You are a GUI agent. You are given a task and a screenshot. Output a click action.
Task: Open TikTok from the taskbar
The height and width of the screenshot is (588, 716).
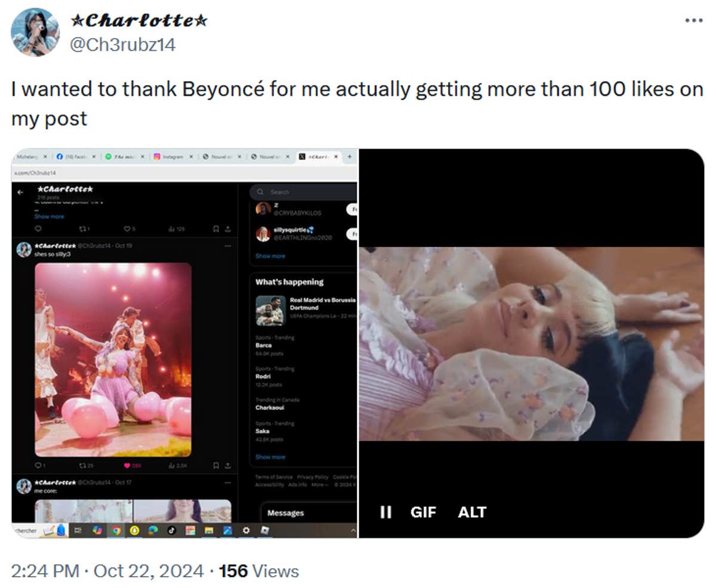click(171, 530)
